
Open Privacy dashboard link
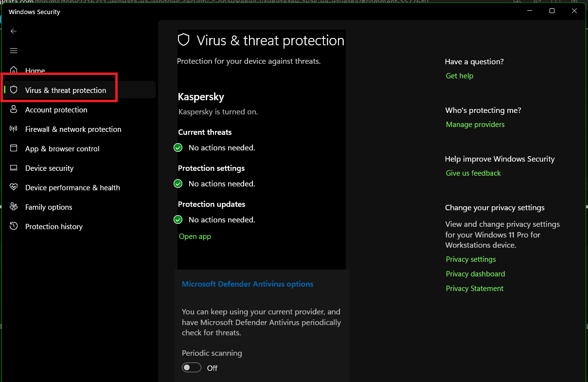click(x=476, y=274)
